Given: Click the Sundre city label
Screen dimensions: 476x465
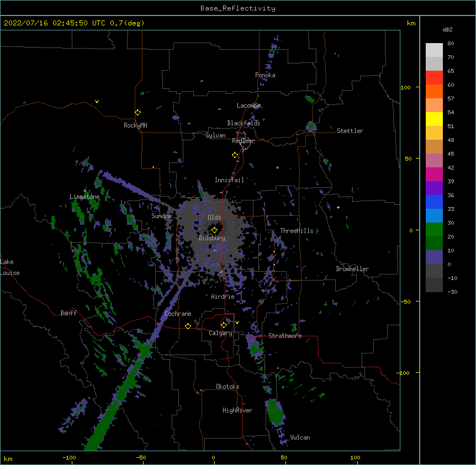Looking at the screenshot, I should (161, 216).
